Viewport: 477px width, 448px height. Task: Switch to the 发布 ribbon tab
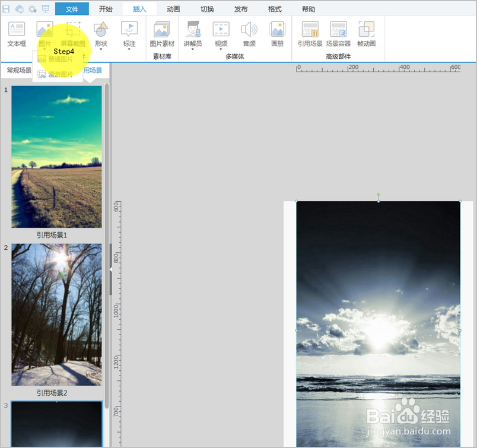(241, 9)
